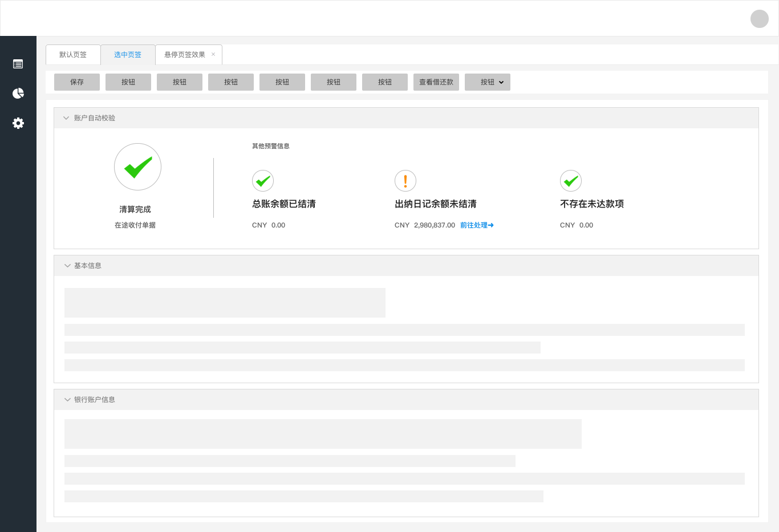Click the large green check above 清算完成
This screenshot has height=532, width=779.
(137, 166)
